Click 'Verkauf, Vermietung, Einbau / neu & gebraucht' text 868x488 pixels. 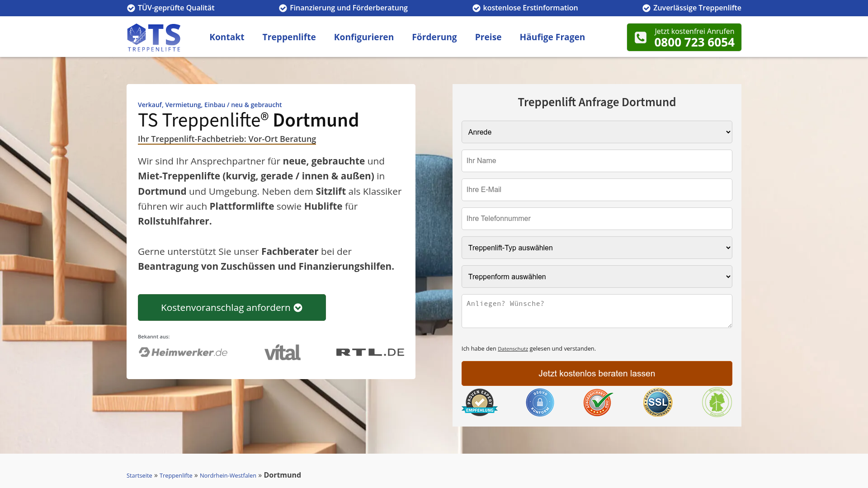210,105
